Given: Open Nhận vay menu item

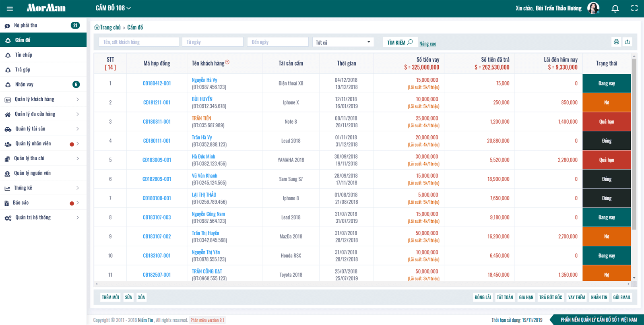Looking at the screenshot, I should tap(43, 84).
